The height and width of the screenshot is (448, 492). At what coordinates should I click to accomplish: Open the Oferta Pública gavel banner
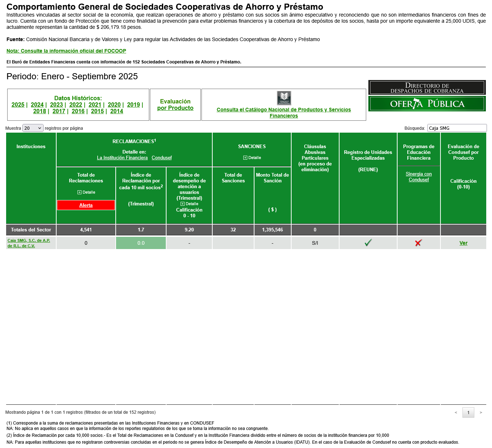pos(427,104)
